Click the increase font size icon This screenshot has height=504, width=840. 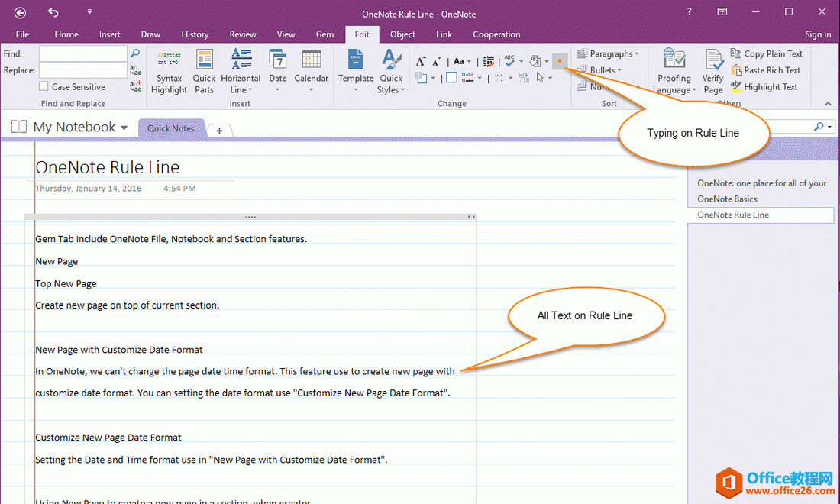pos(421,62)
